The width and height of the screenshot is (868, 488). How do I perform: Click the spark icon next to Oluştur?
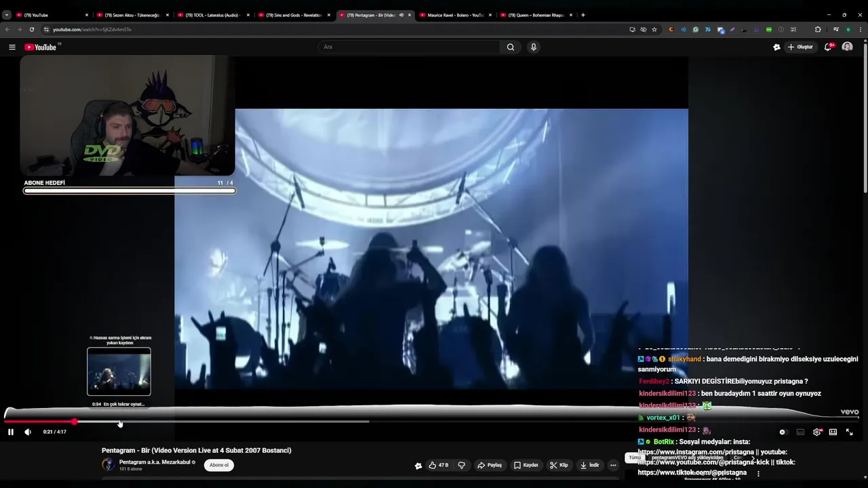776,47
